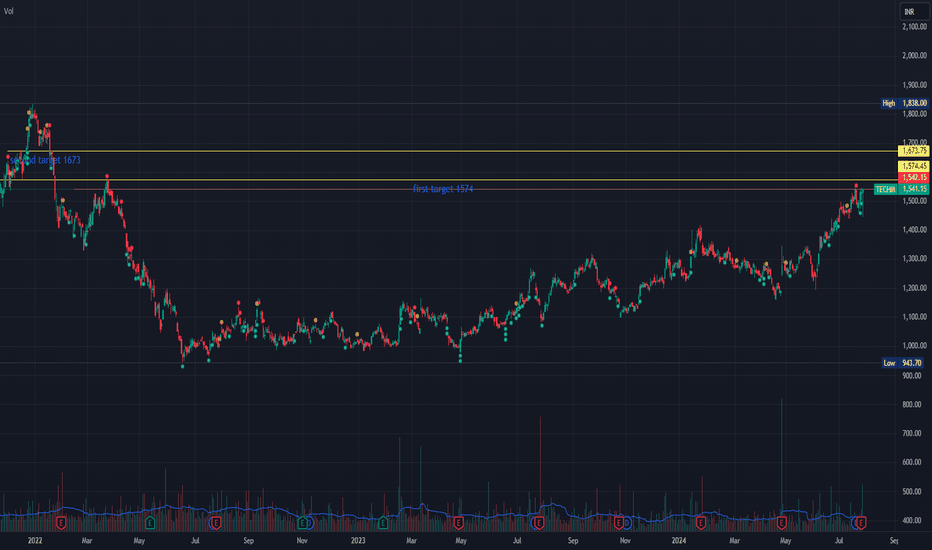Click the 2,100.00 price axis label

click(x=914, y=27)
